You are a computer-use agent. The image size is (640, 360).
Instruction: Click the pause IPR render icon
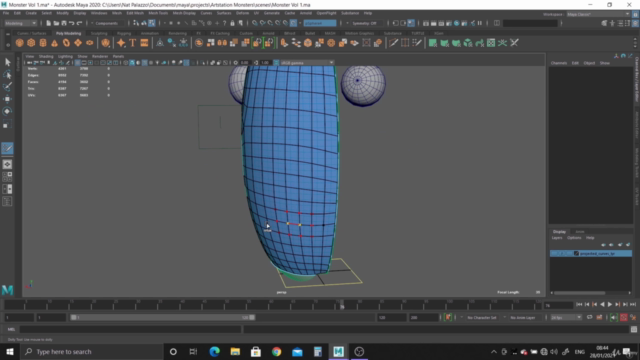tap(480, 23)
